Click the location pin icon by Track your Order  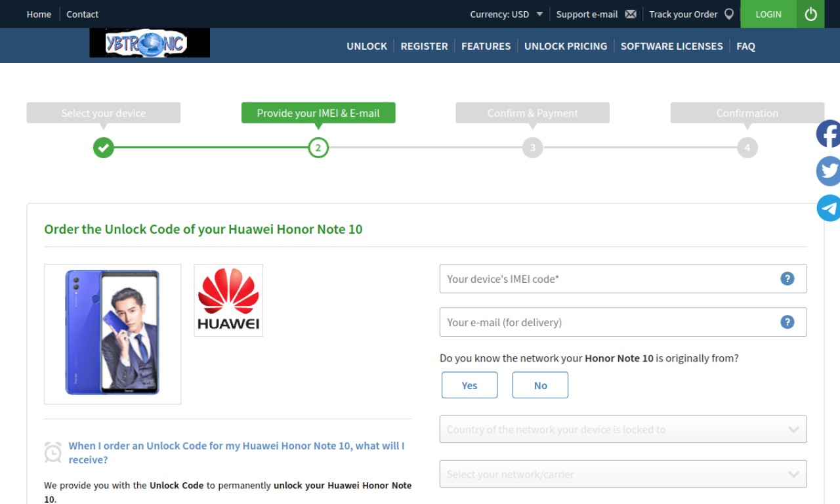[x=728, y=14]
